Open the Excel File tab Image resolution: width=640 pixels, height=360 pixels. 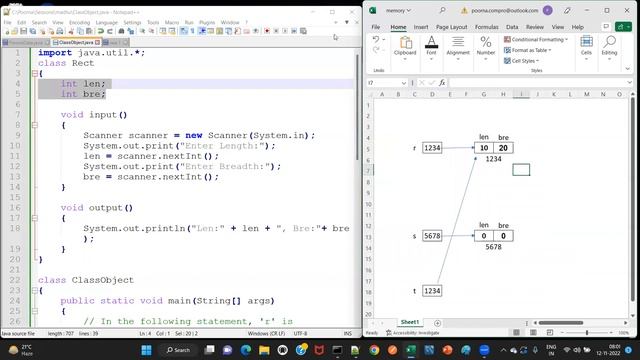point(376,27)
